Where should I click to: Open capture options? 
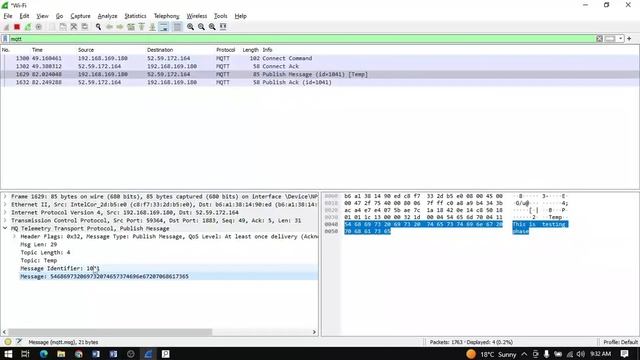pos(39,27)
